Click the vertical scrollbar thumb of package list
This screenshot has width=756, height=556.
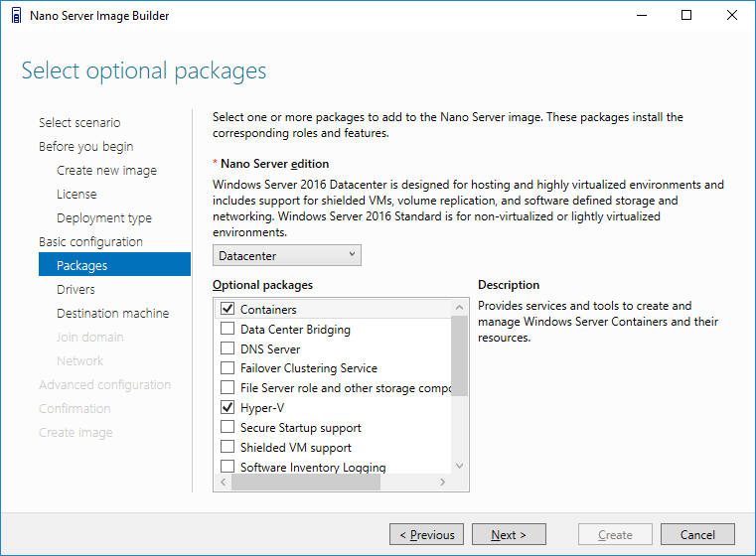[460, 355]
